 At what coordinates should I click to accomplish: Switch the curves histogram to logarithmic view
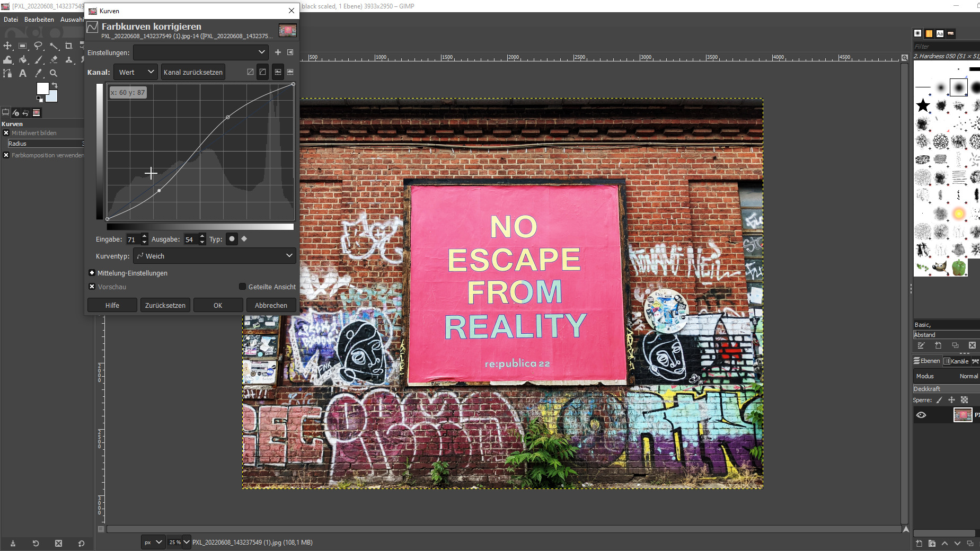pos(292,72)
